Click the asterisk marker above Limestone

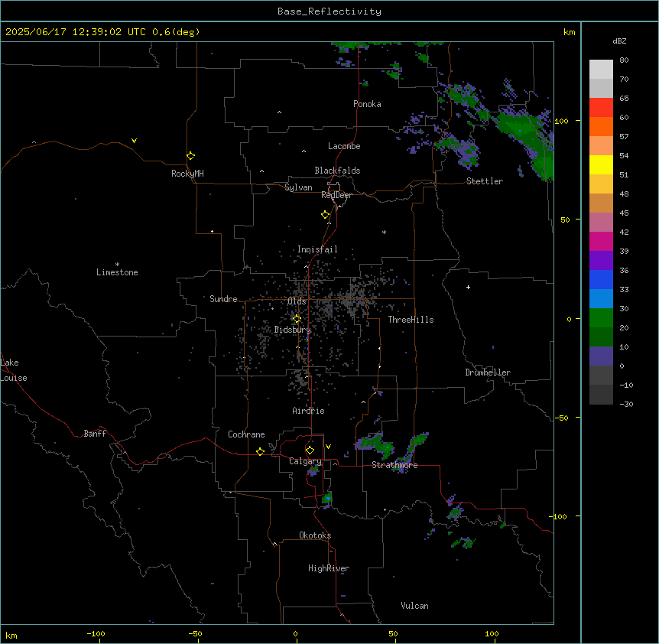[x=117, y=265]
